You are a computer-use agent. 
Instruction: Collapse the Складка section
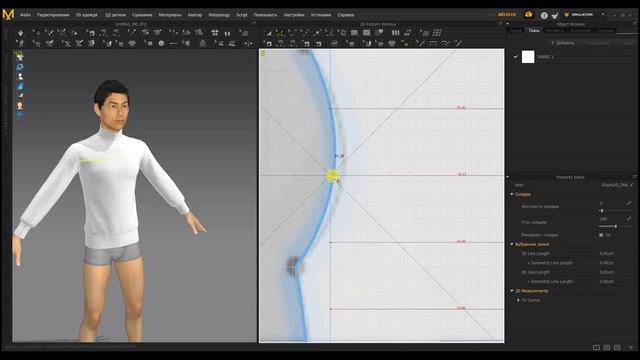[x=512, y=194]
